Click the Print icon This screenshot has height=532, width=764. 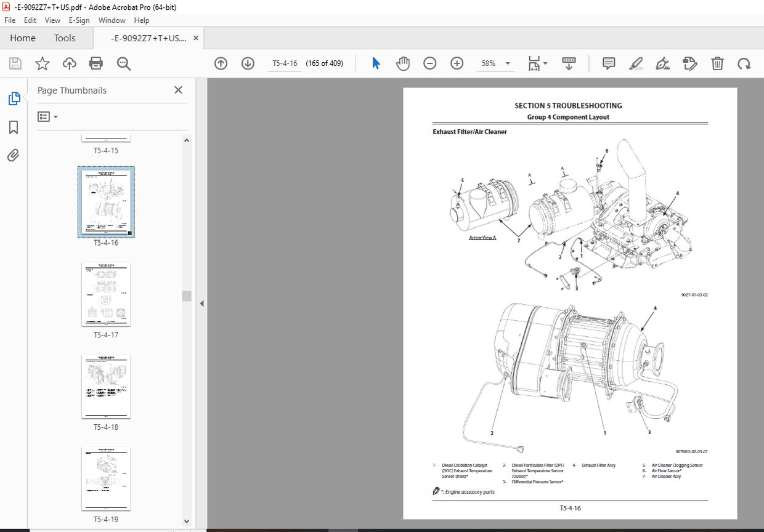[96, 63]
